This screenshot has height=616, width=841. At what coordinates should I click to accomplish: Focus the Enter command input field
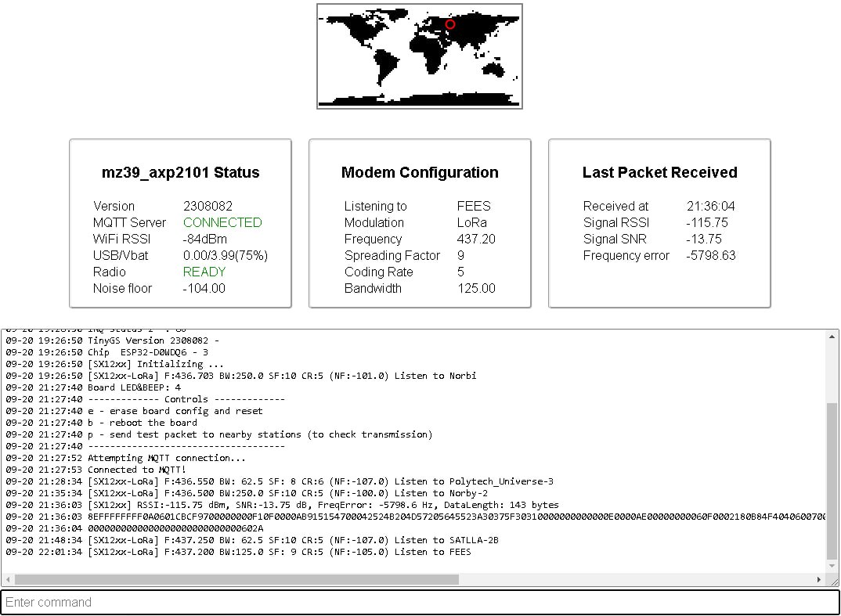point(420,602)
